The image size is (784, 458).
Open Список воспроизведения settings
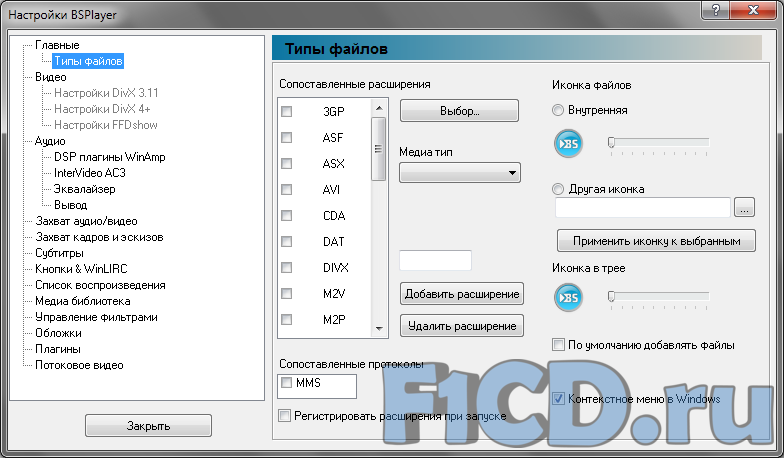[100, 285]
